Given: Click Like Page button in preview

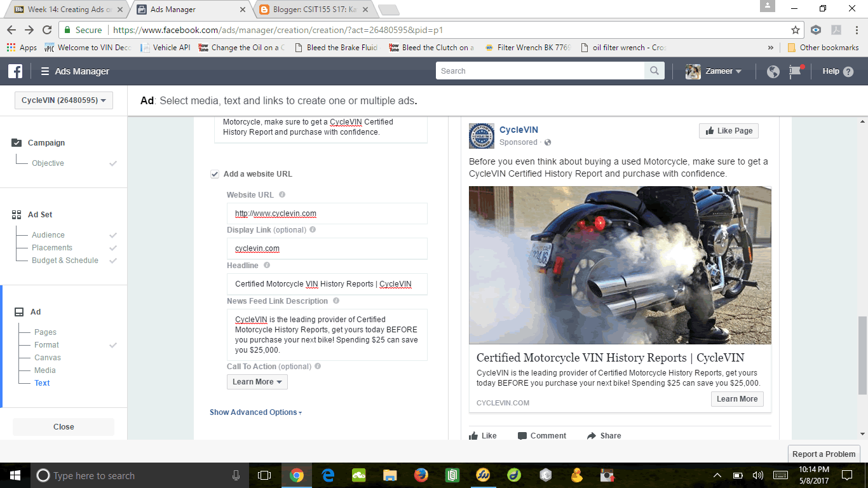Looking at the screenshot, I should coord(728,131).
